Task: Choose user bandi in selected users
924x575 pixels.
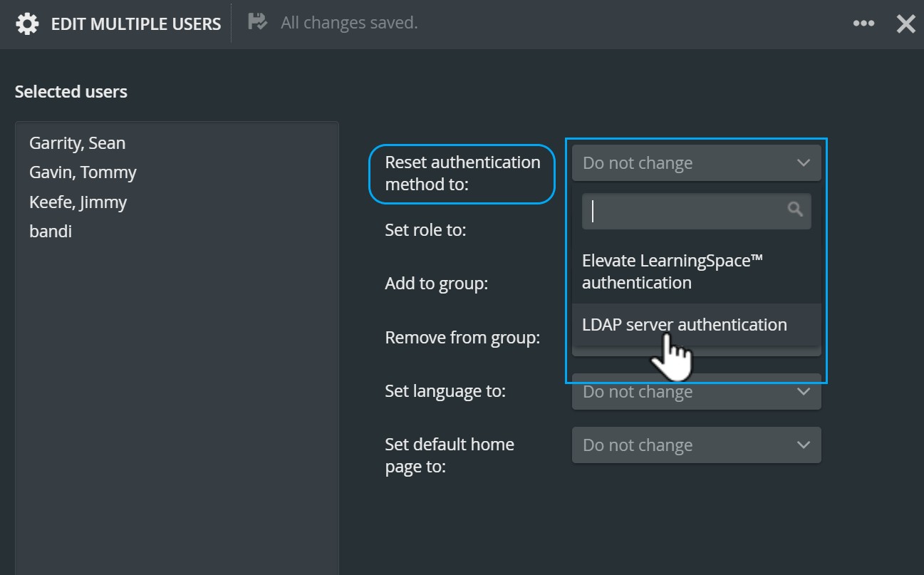Action: click(x=51, y=232)
